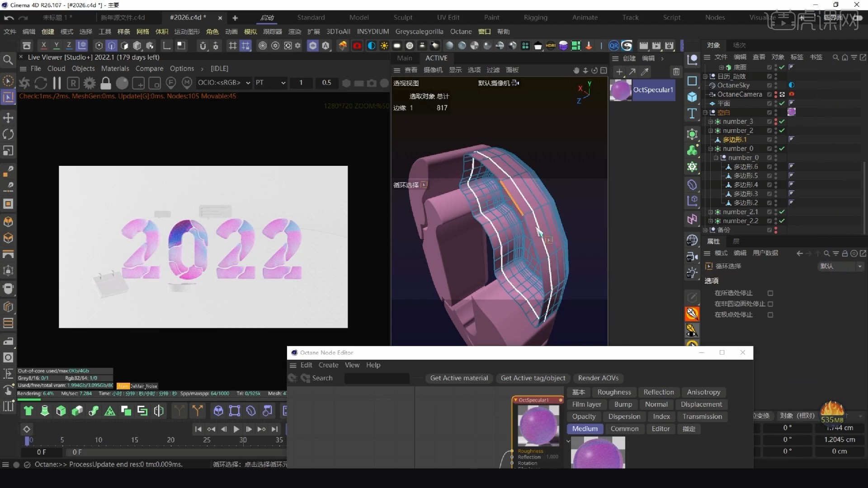Search objects with magnifier in object manager

[835, 57]
